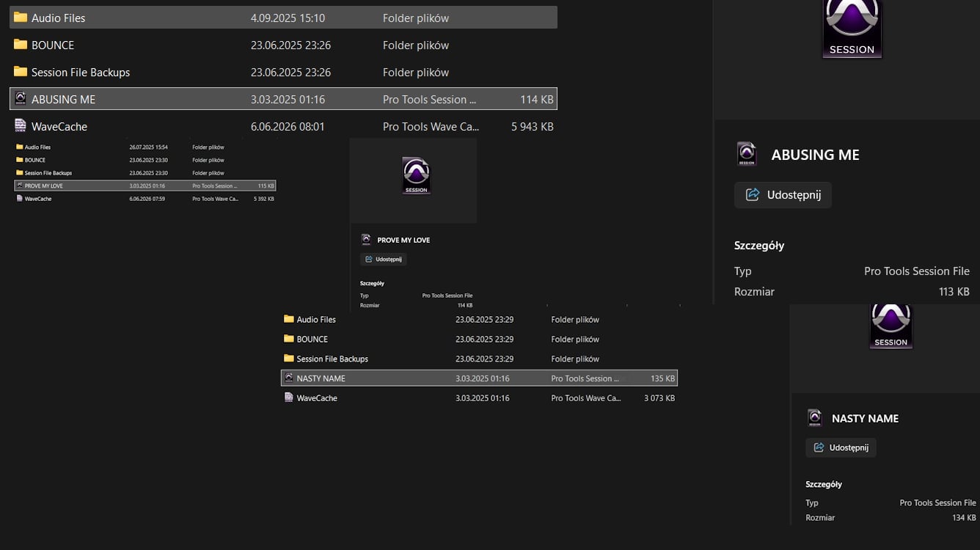
Task: Select the WaveCache file sized 3 073 KB
Action: (x=479, y=397)
